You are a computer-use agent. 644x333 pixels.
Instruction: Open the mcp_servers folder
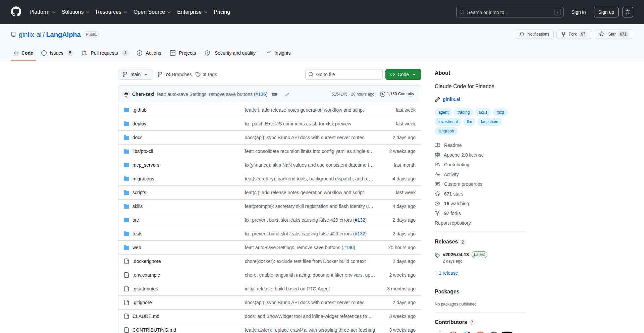pos(146,165)
